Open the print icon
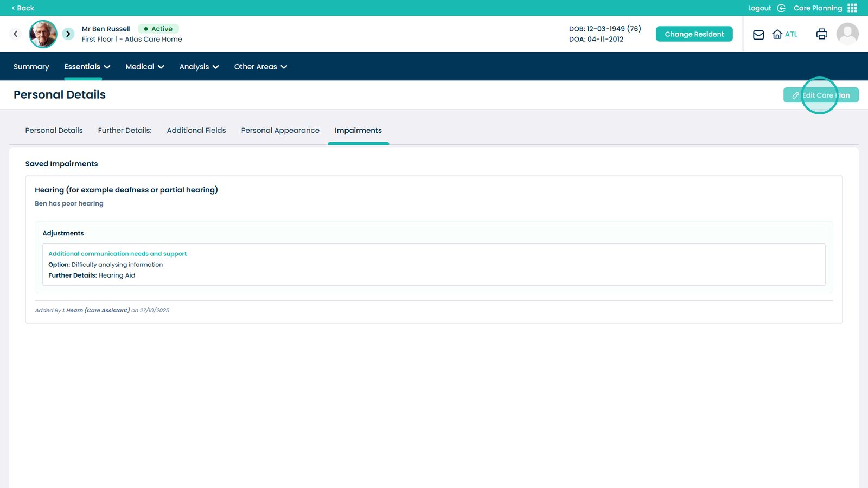This screenshot has height=488, width=868. (821, 34)
